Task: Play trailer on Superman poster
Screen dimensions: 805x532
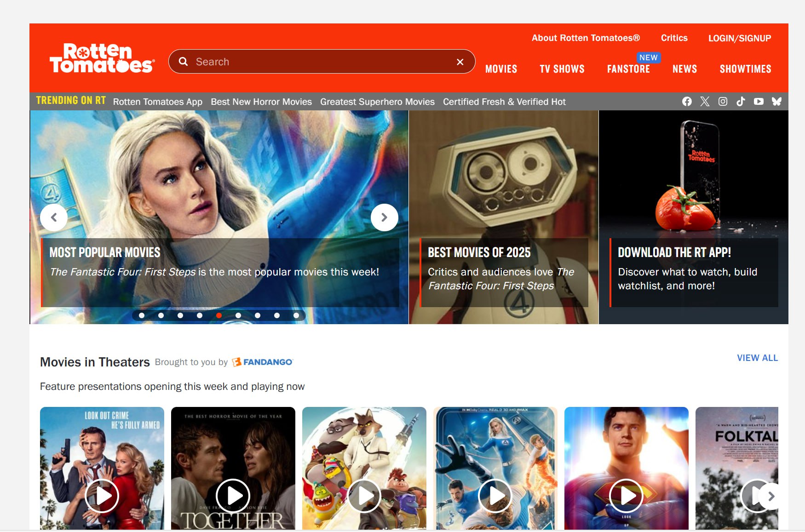Action: pyautogui.click(x=627, y=496)
